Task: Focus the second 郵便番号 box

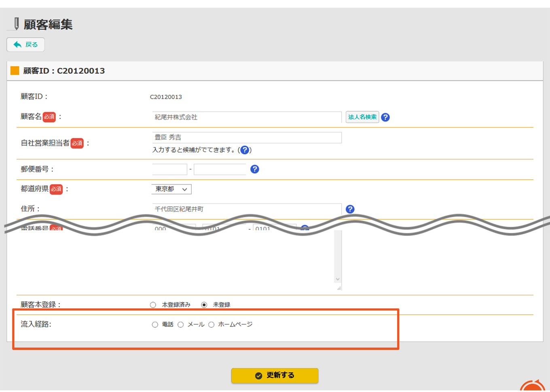Action: point(220,169)
